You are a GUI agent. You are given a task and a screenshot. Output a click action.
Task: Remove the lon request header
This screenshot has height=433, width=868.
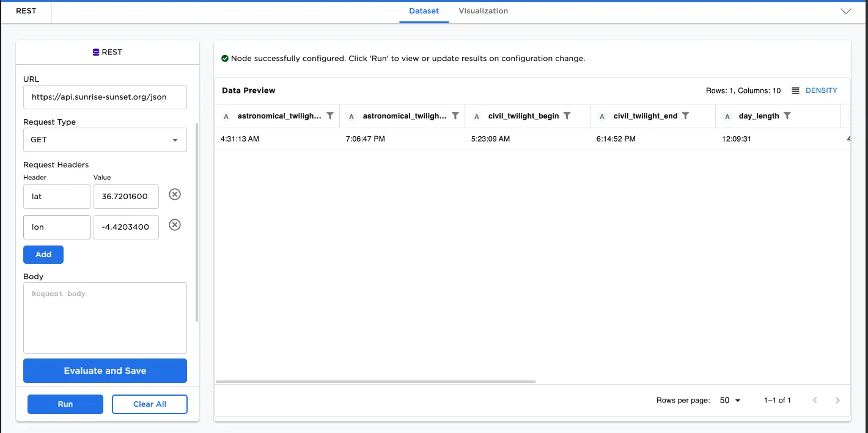point(174,225)
